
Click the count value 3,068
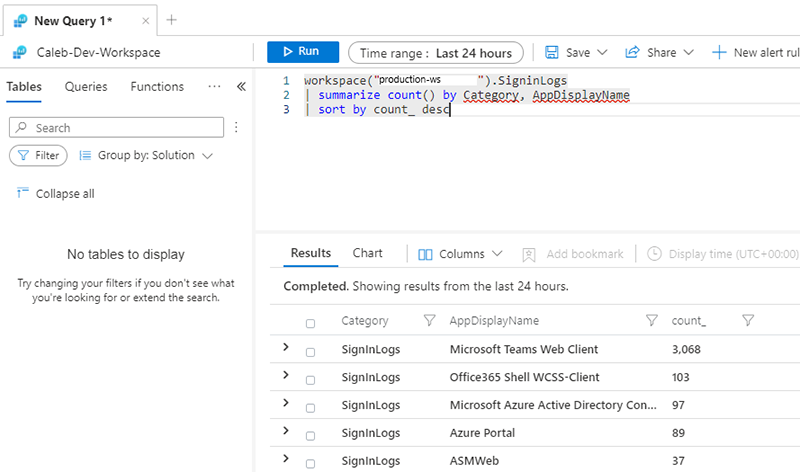tap(686, 350)
